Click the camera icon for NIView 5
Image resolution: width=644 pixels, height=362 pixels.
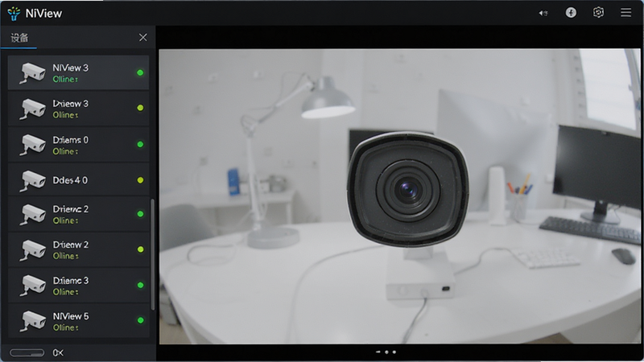pos(33,321)
